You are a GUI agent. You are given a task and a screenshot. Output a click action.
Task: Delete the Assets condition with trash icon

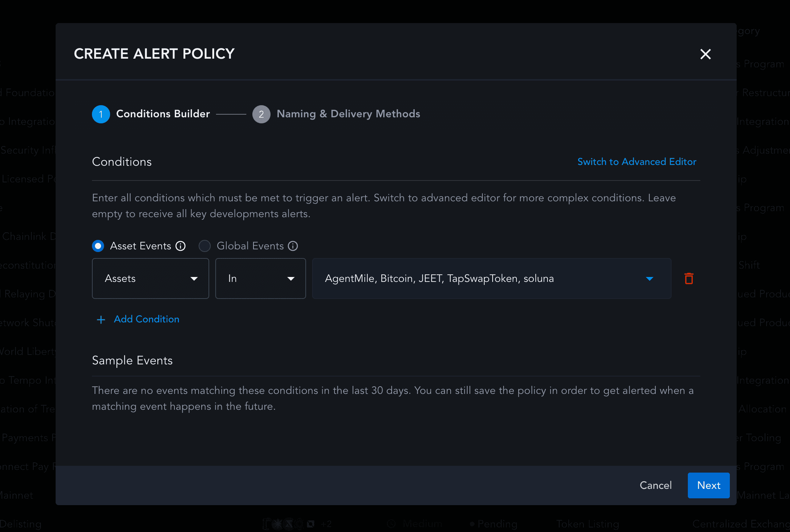pyautogui.click(x=689, y=278)
